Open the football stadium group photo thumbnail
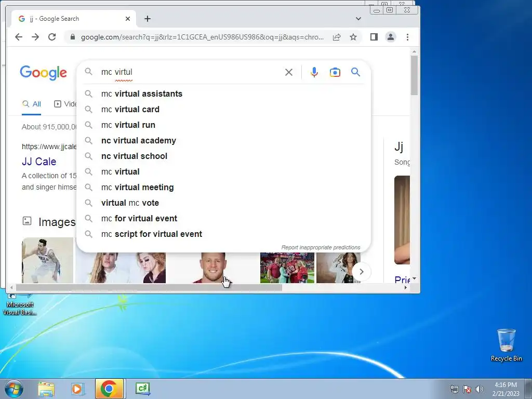 coord(287,268)
